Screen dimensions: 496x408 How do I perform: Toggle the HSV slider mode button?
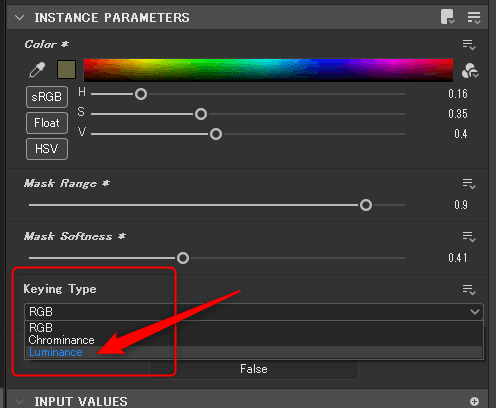[x=47, y=149]
